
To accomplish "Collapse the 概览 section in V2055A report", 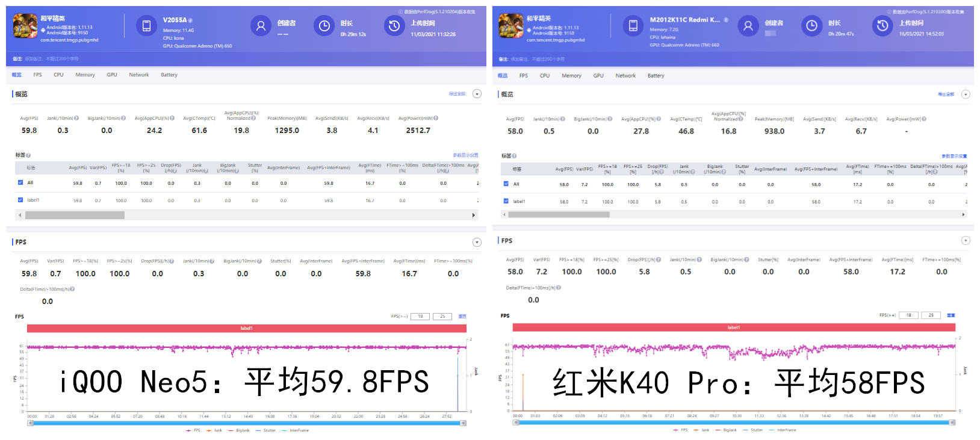I will 477,94.
